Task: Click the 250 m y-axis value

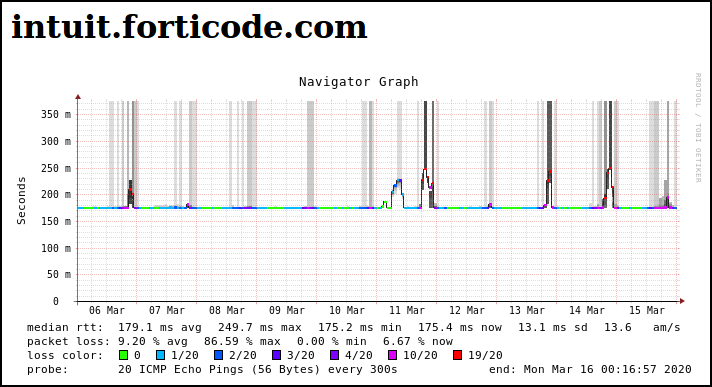Action: tap(56, 168)
